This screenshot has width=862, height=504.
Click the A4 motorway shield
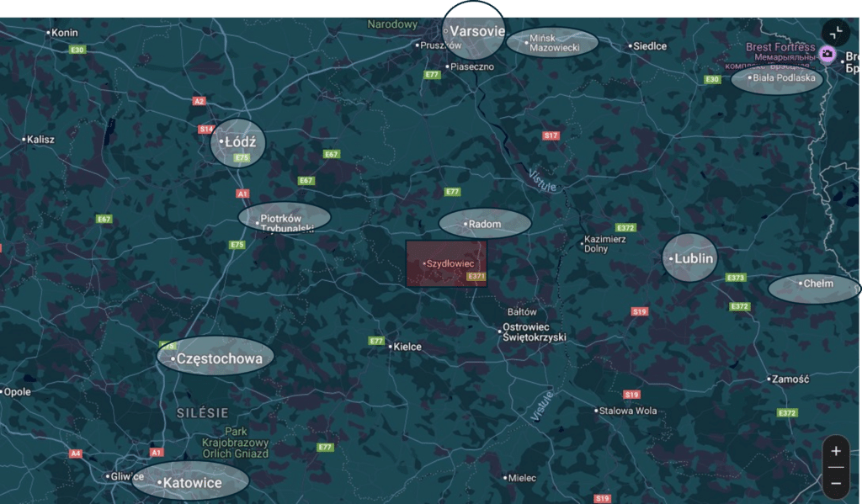tap(76, 454)
